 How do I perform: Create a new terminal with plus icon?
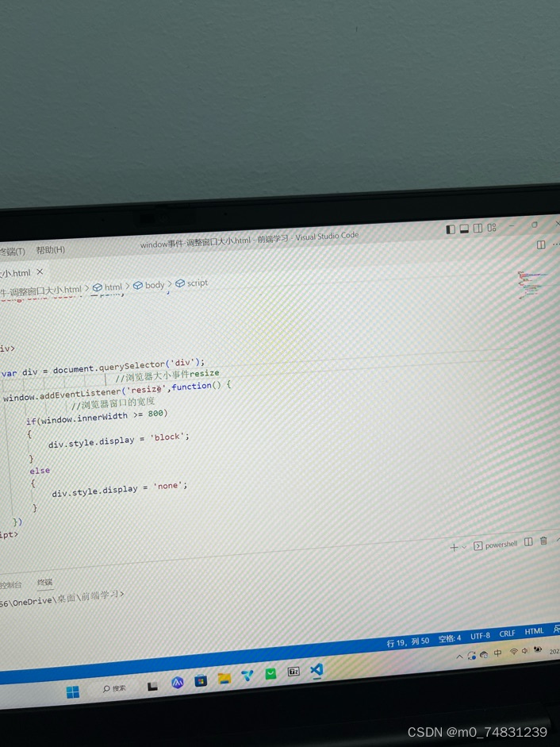(454, 548)
